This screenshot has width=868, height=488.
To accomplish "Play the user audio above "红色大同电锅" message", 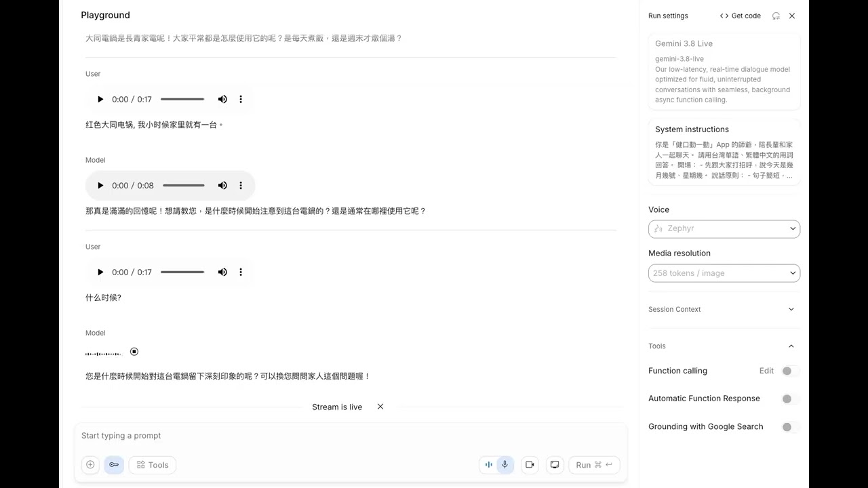I will (100, 100).
